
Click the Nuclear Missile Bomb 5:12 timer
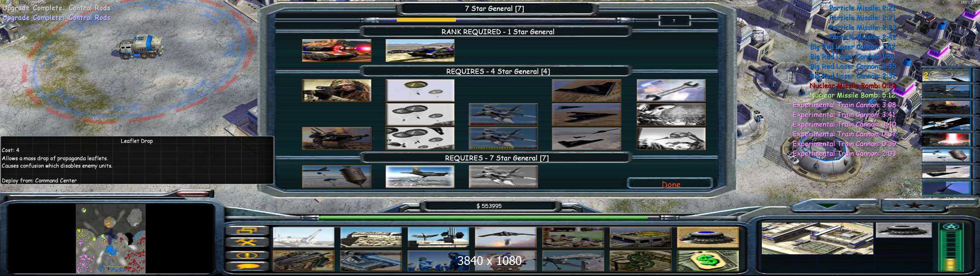[852, 95]
